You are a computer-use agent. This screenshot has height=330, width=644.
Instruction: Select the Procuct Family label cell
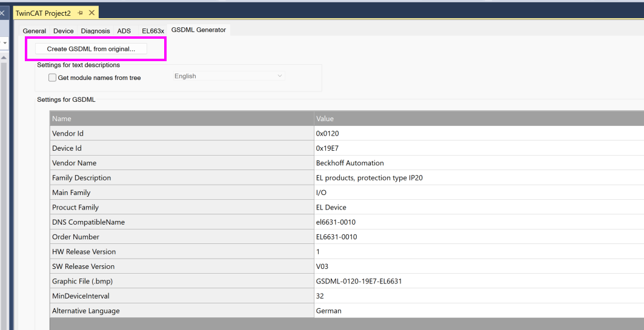(182, 207)
